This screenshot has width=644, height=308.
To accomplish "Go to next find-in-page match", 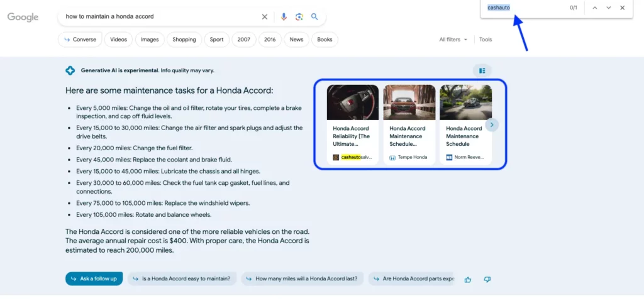I will point(608,8).
